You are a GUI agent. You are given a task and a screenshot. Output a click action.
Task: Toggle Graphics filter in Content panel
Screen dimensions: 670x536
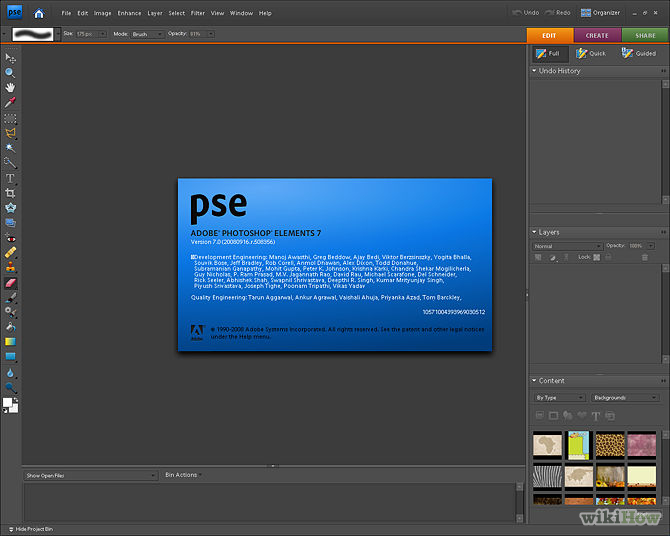coord(567,415)
